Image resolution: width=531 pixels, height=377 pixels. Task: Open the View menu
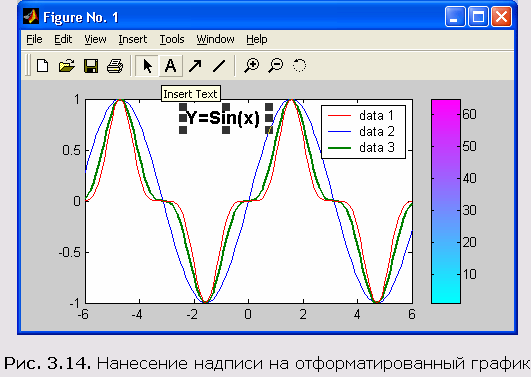point(95,39)
